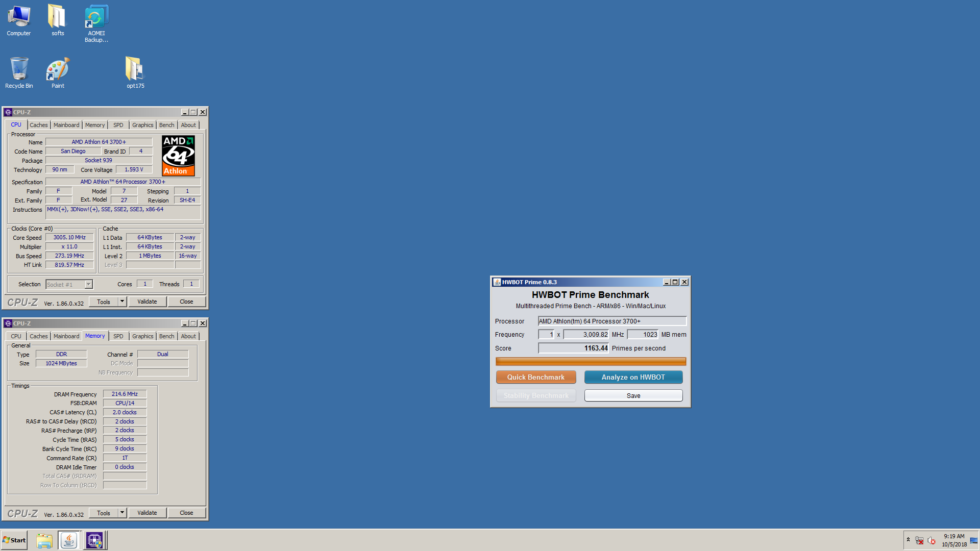Viewport: 980px width, 551px height.
Task: Open Graphics tab in bottom CPU-Z
Action: click(142, 336)
